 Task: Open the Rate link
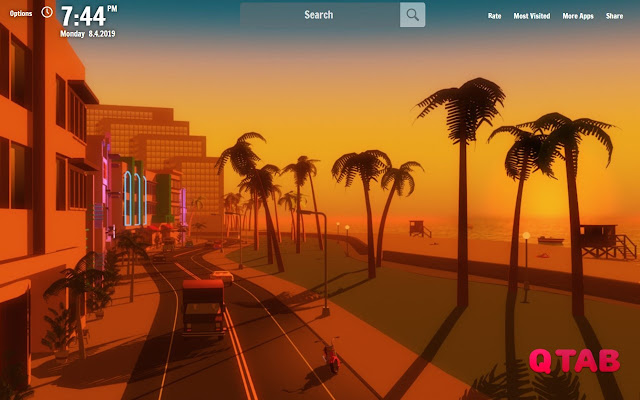(x=494, y=16)
